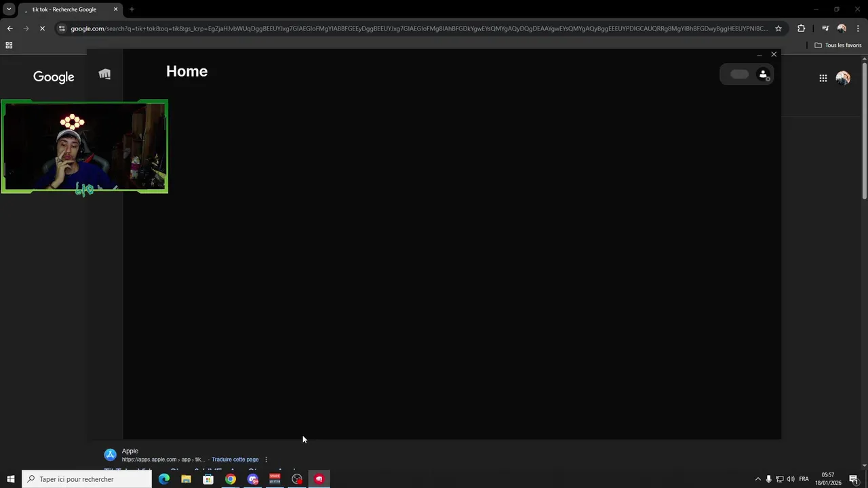Bookmark this page with the star icon
868x488 pixels.
coord(778,28)
